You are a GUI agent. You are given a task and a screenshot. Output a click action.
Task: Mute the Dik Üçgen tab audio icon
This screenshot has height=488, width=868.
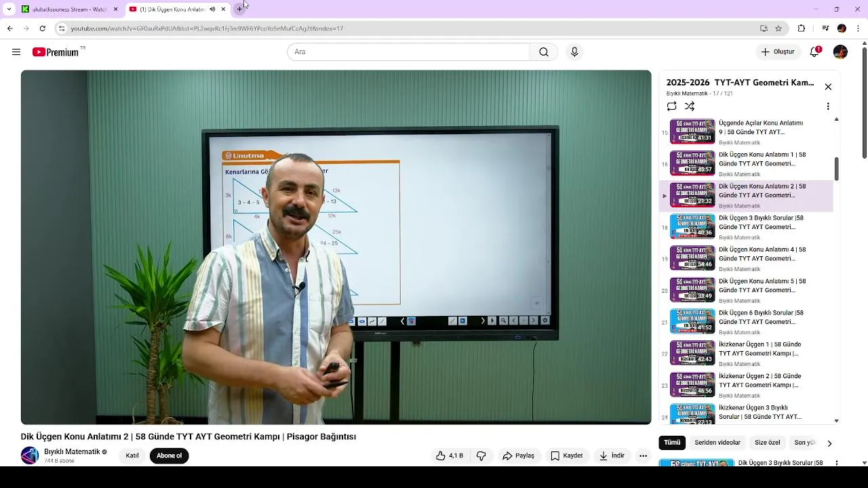(212, 9)
